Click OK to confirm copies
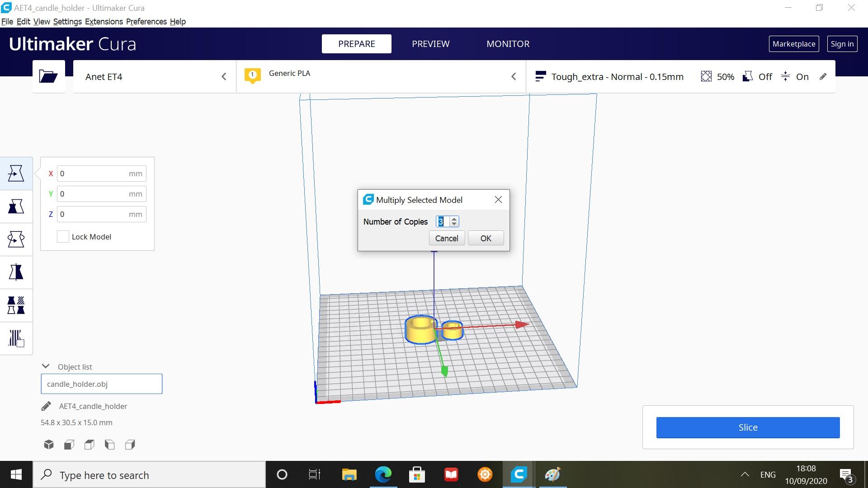The height and width of the screenshot is (488, 868). click(x=486, y=238)
